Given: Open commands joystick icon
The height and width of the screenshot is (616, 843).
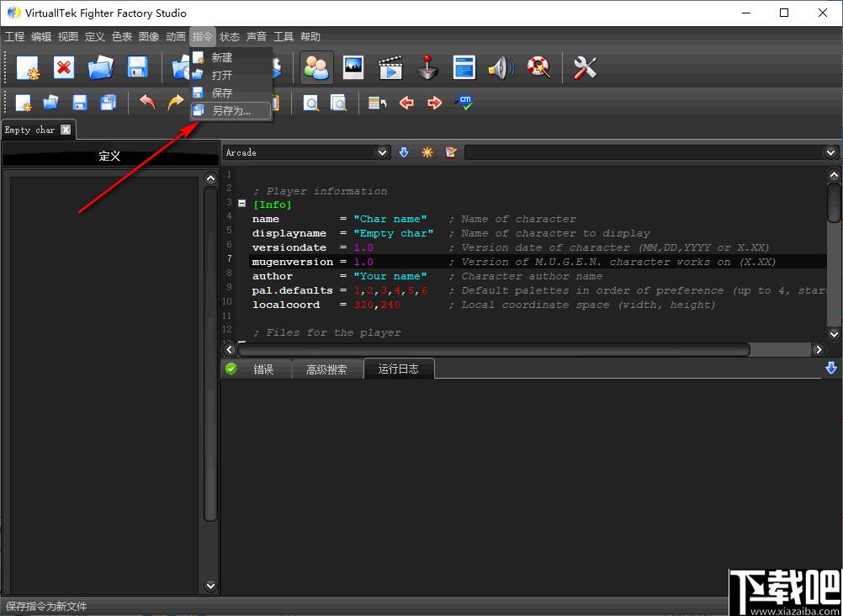Looking at the screenshot, I should pos(427,68).
